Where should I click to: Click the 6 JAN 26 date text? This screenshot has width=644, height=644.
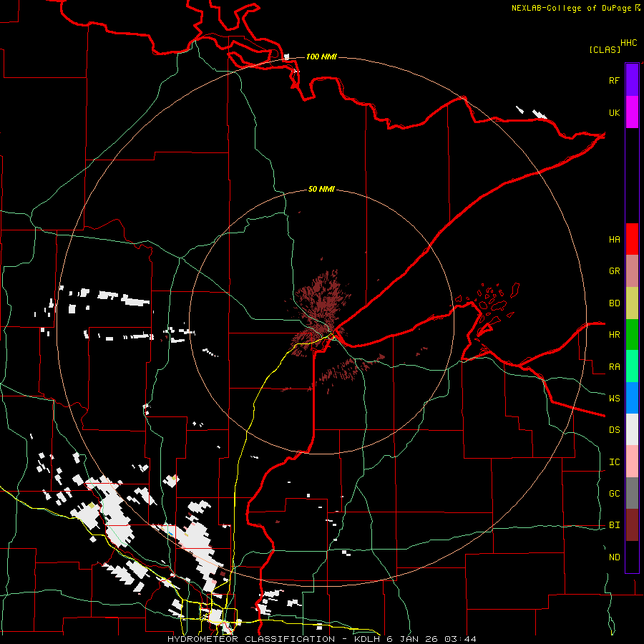coord(412,639)
